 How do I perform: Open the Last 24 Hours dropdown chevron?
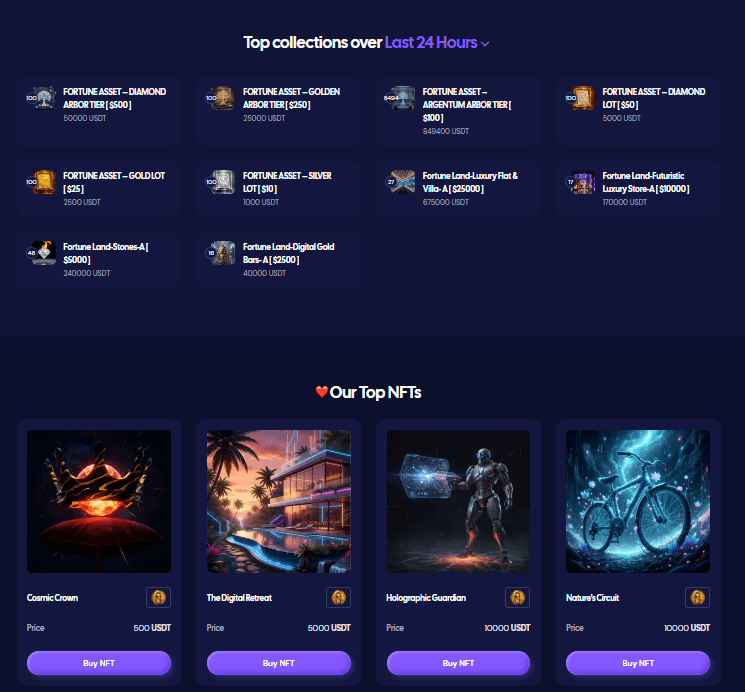(x=485, y=44)
